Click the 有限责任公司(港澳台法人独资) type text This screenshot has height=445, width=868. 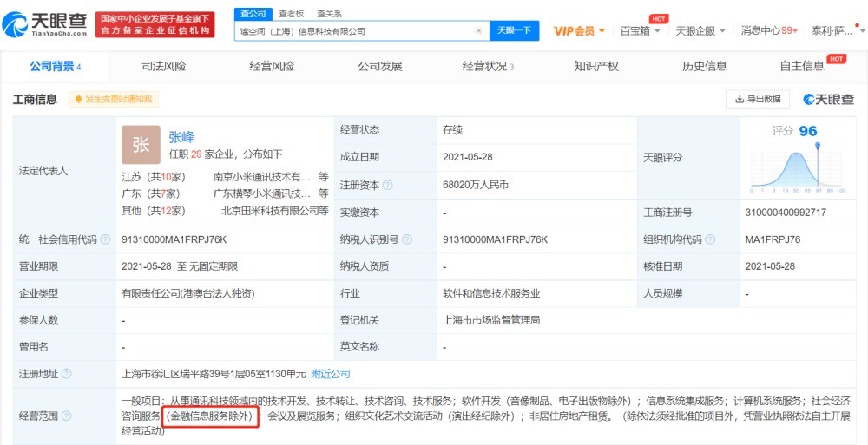coord(188,293)
